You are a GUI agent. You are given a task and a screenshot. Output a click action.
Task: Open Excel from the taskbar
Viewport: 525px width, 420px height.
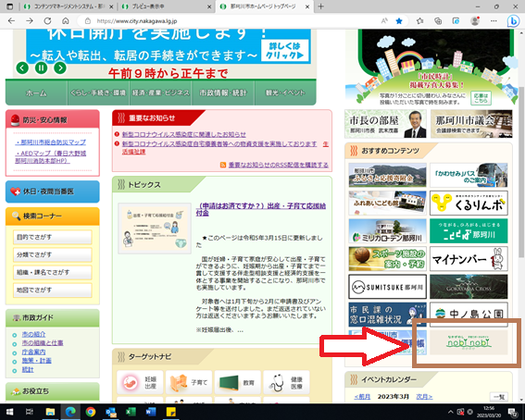[131, 412]
